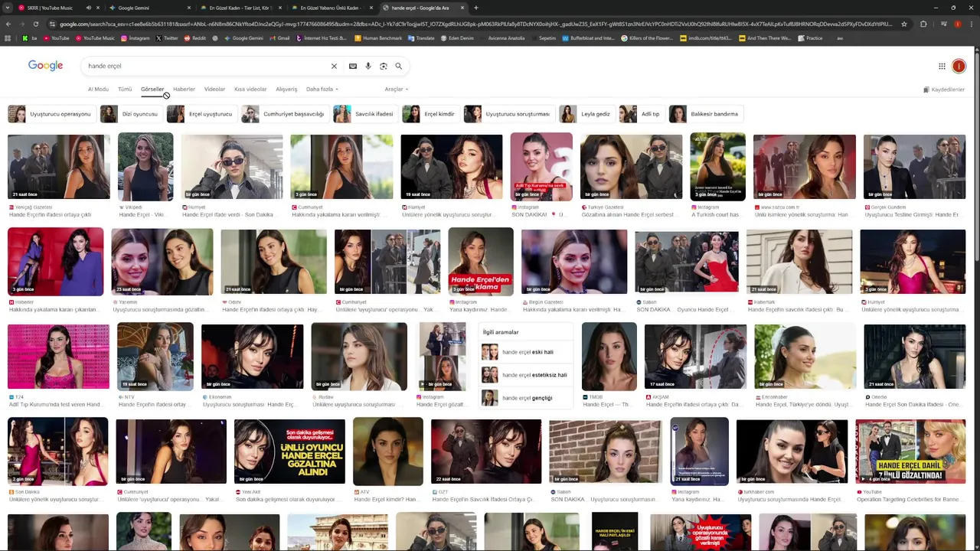Open the YouTube Music bookmark
Viewport: 980px width, 551px height.
pos(95,38)
